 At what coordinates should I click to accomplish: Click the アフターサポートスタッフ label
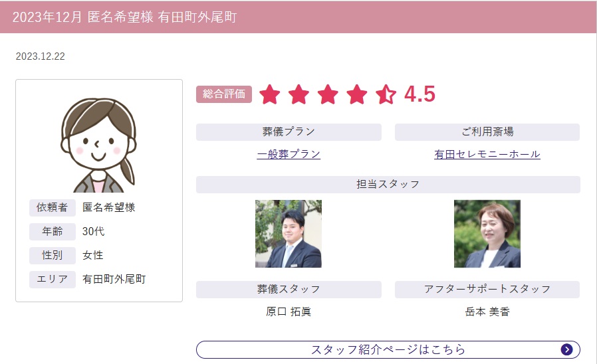click(x=487, y=290)
